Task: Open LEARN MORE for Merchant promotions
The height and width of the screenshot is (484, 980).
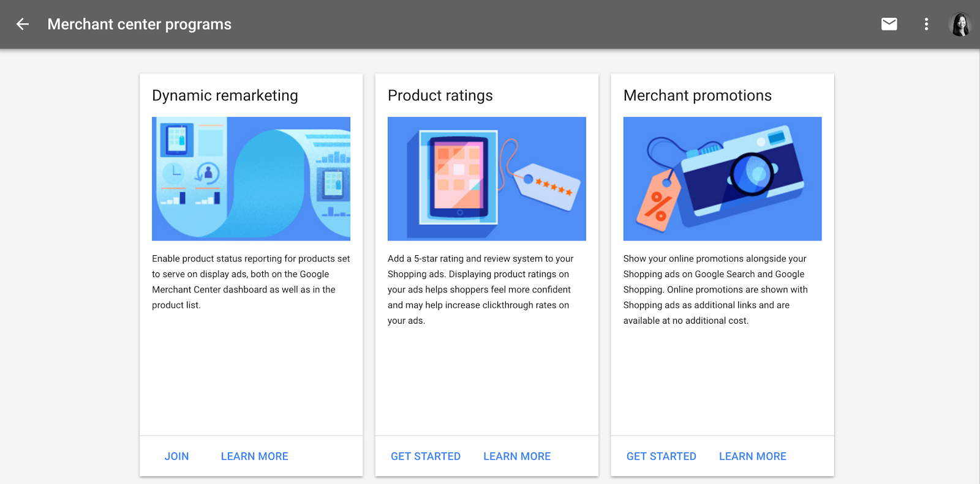Action: (752, 456)
